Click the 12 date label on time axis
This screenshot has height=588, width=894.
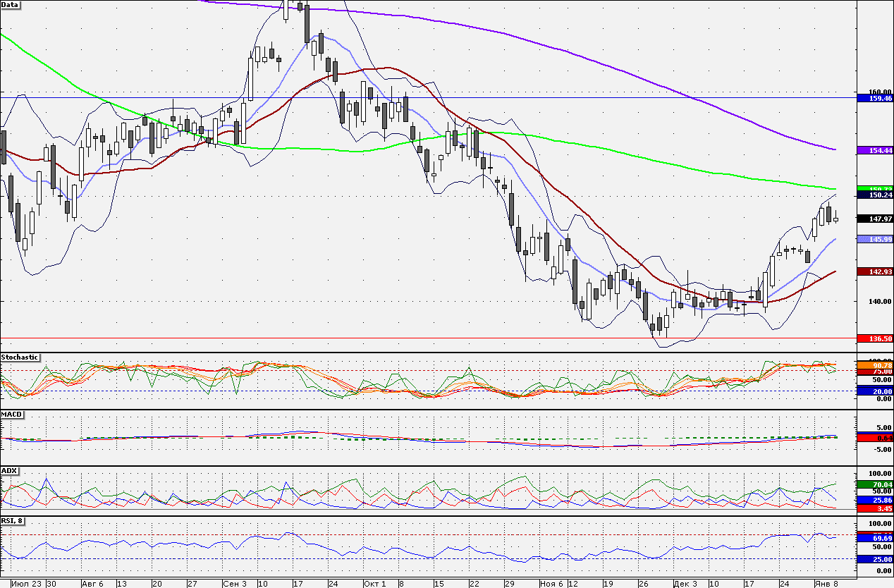pos(572,584)
